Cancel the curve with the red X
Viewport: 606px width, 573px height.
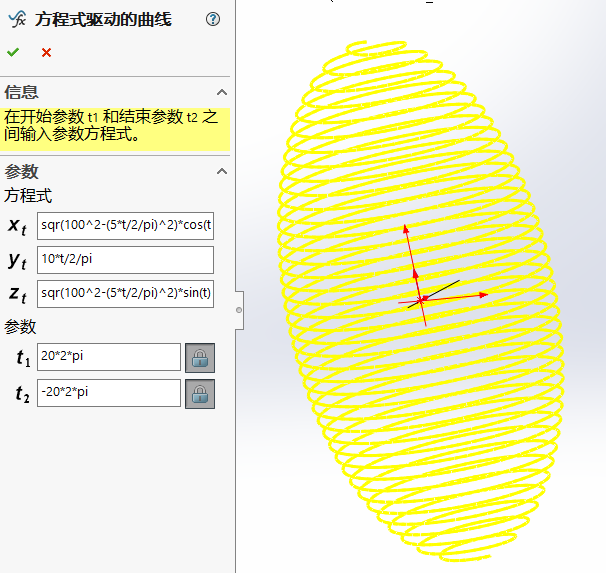coord(46,53)
